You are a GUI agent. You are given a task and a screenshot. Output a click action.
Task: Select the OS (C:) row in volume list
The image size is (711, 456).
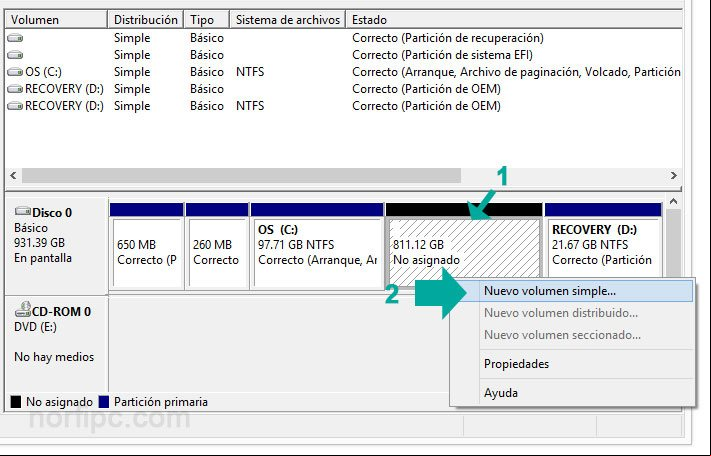tap(343, 72)
